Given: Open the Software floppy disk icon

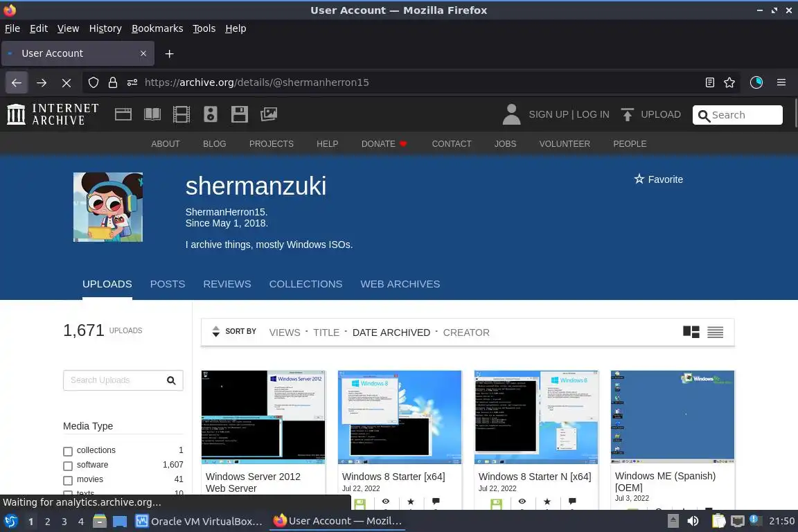Looking at the screenshot, I should (x=239, y=114).
